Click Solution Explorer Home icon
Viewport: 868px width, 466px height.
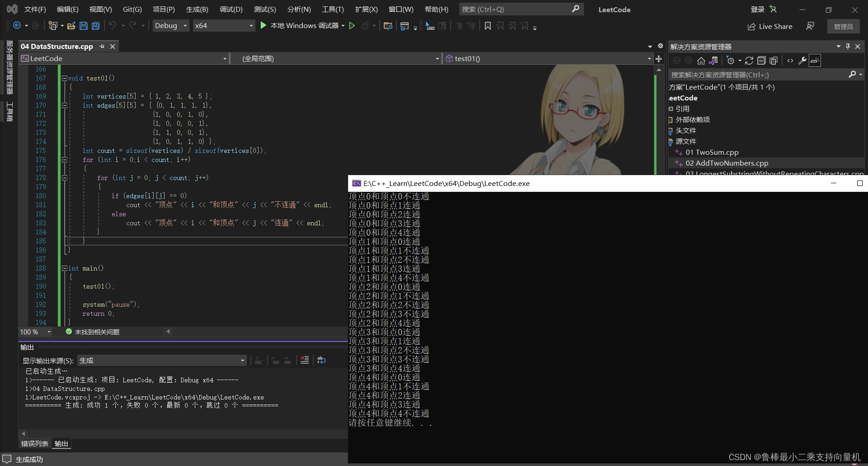(701, 61)
